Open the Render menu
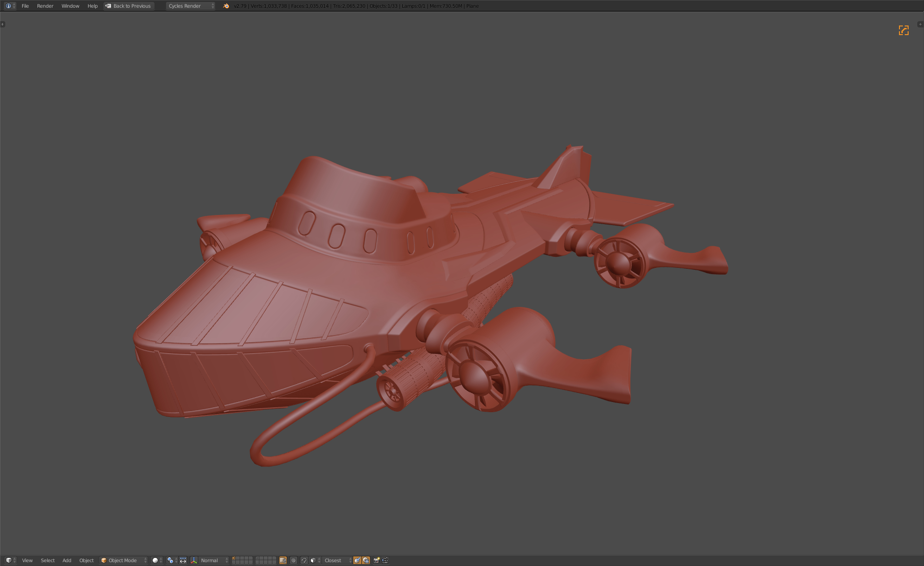Screen dimensions: 924x566 click(x=45, y=6)
